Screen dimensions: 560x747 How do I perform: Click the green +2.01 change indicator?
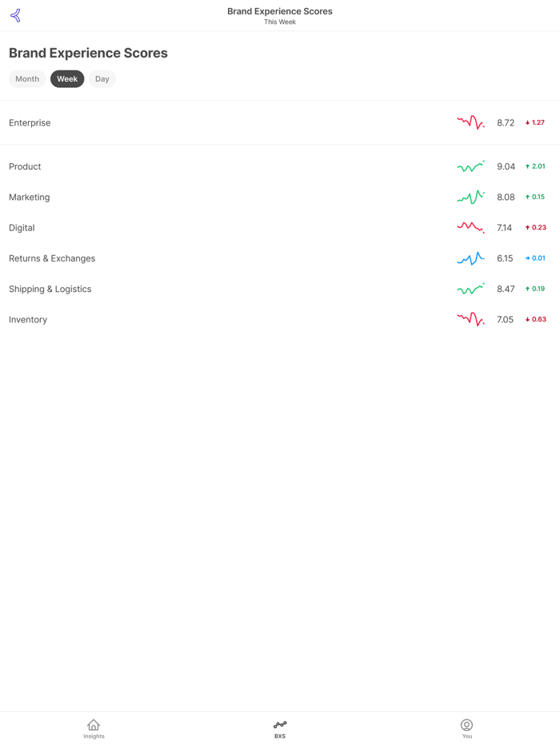coord(536,166)
